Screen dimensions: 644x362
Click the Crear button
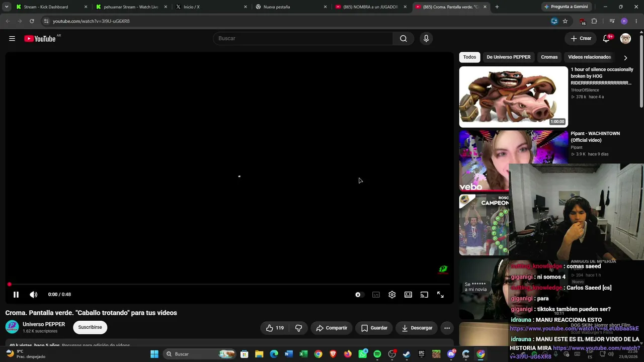(581, 39)
